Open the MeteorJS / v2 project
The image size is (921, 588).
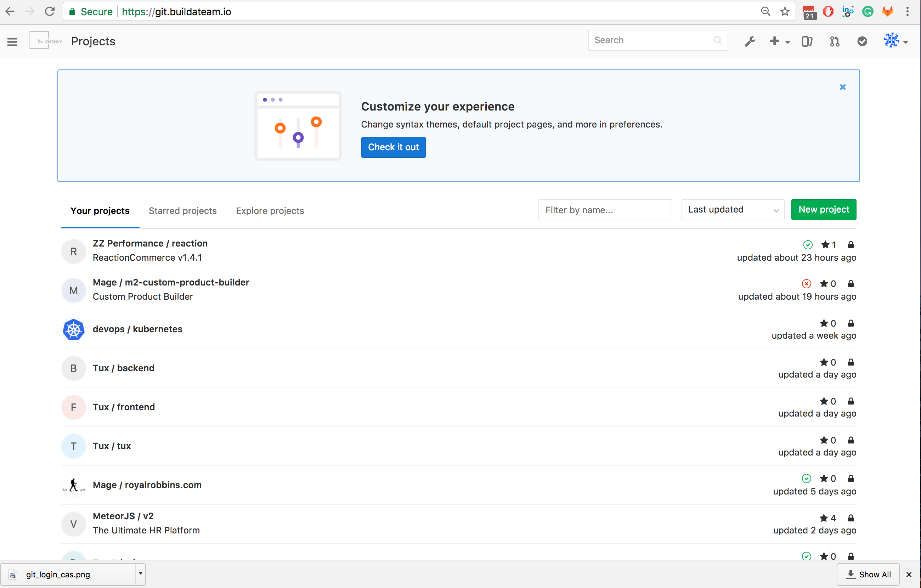pyautogui.click(x=123, y=516)
